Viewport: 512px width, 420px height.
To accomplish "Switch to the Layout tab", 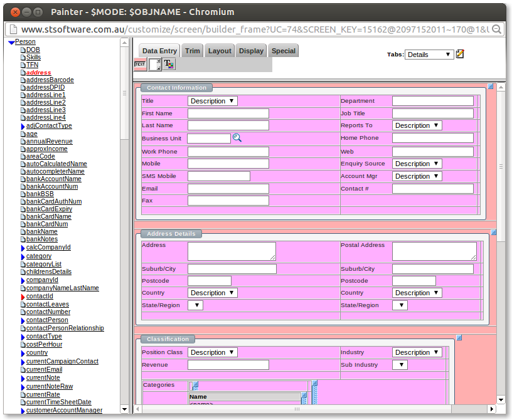I will point(219,51).
